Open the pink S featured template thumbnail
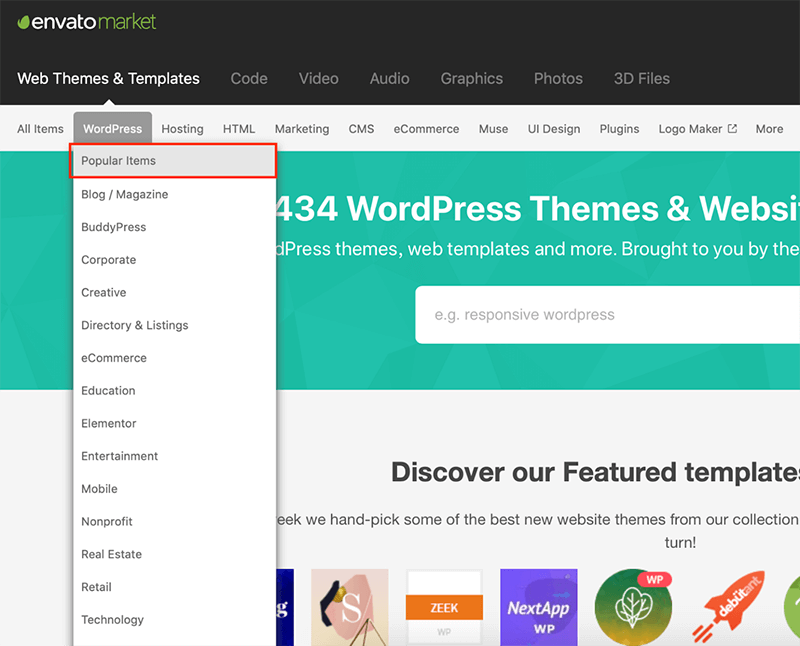 pyautogui.click(x=349, y=607)
